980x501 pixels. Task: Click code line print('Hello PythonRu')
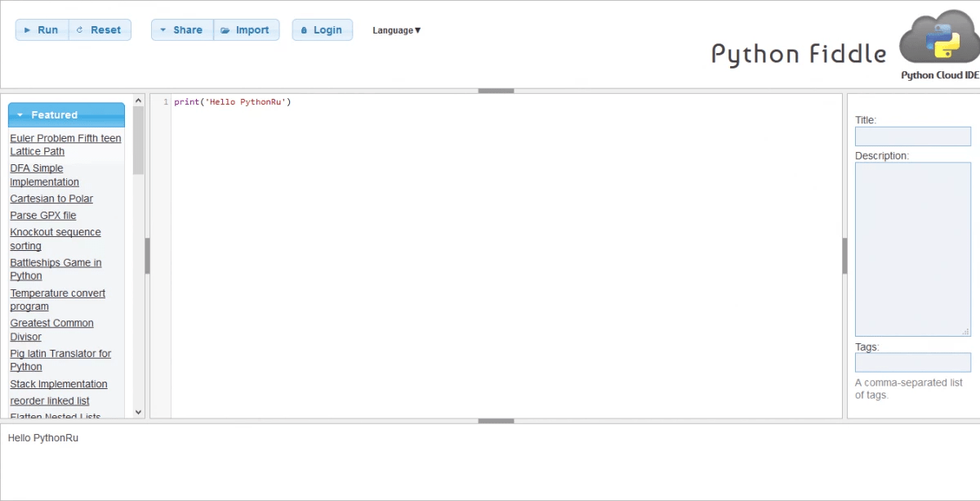(233, 102)
